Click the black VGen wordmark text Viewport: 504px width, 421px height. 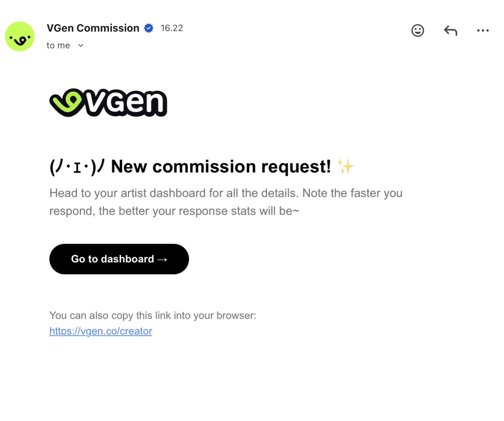126,103
